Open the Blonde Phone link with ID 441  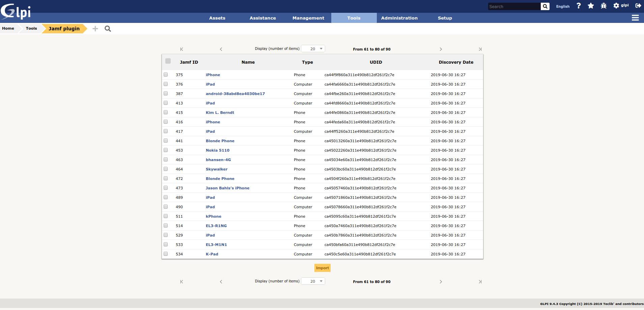(220, 141)
